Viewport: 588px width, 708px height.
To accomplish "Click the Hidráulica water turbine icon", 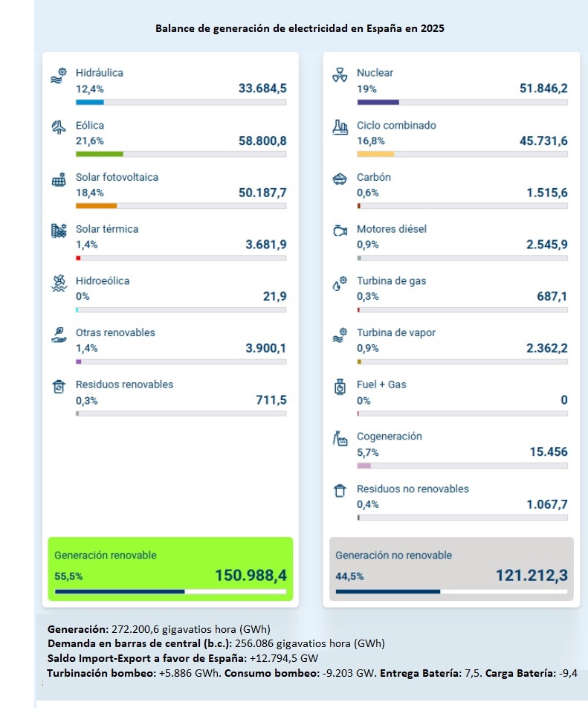I will pyautogui.click(x=59, y=76).
